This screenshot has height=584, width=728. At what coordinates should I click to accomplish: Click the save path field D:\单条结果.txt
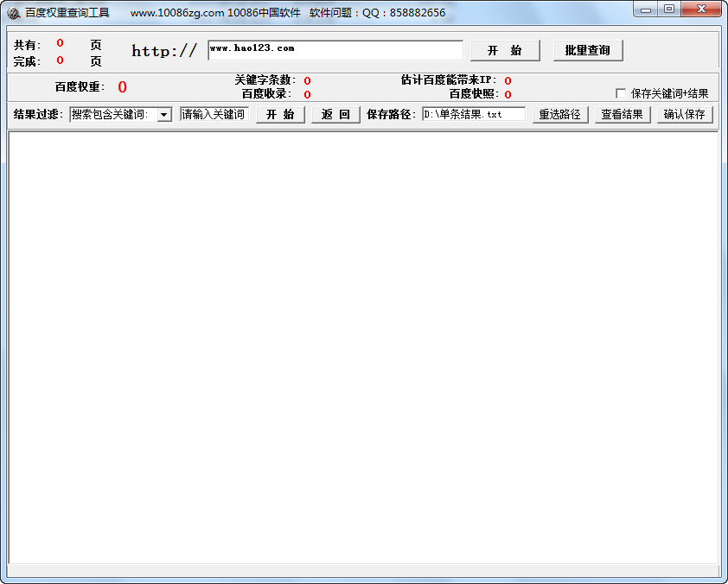tap(474, 114)
